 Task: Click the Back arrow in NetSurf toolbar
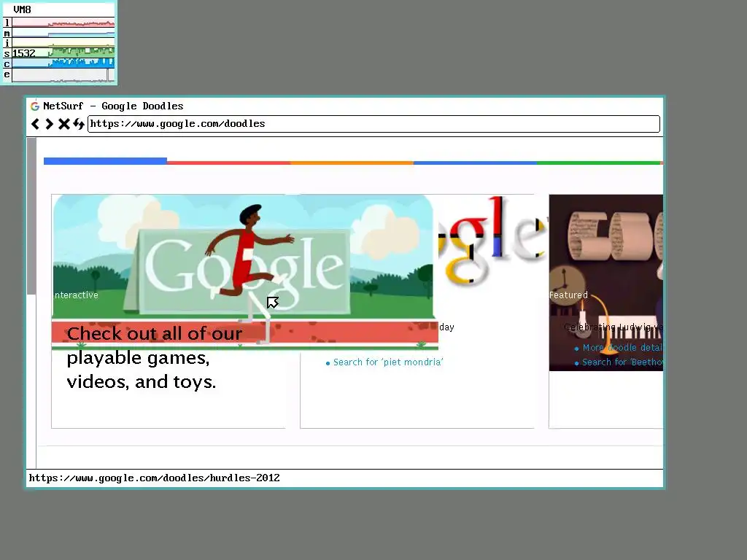(x=35, y=124)
